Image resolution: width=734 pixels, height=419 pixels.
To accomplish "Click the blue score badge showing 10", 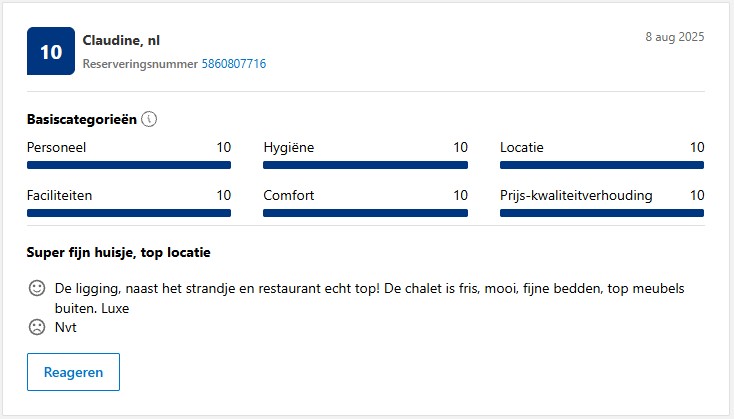I will (x=51, y=51).
